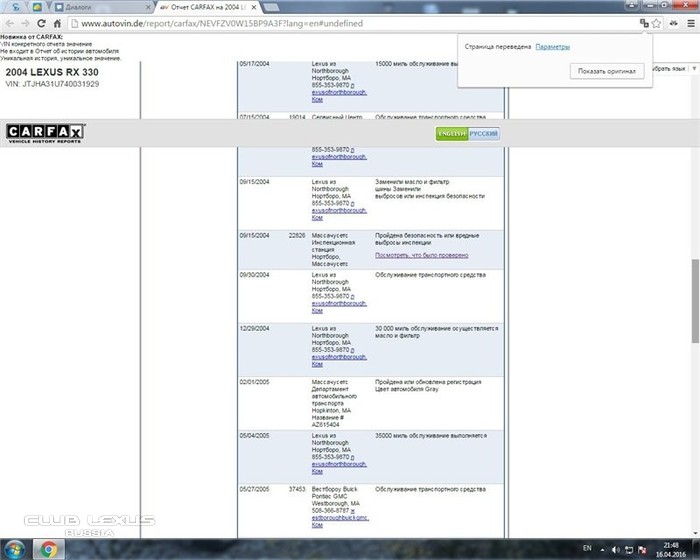Open the Windows Start menu

pyautogui.click(x=14, y=549)
